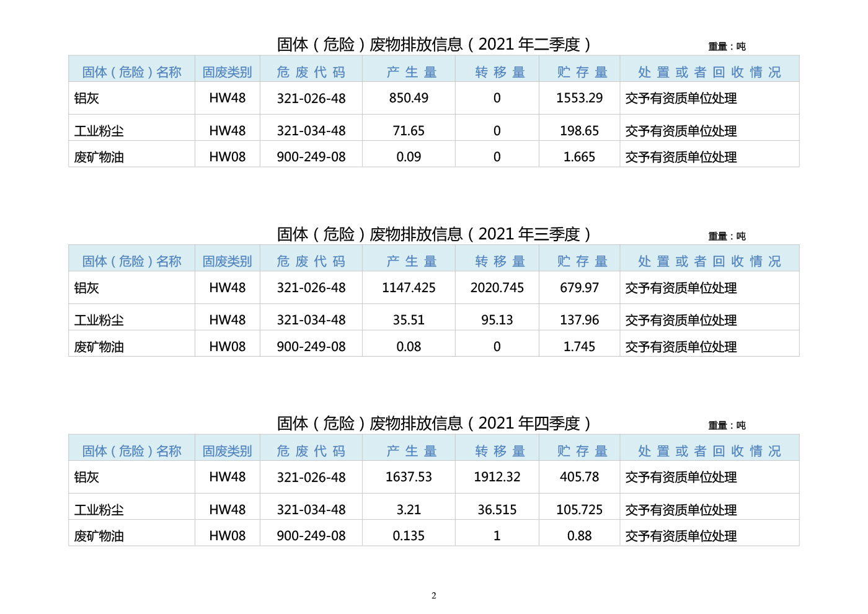
Task: Select 贮存量 header of the 四季度 table
Action: click(582, 452)
